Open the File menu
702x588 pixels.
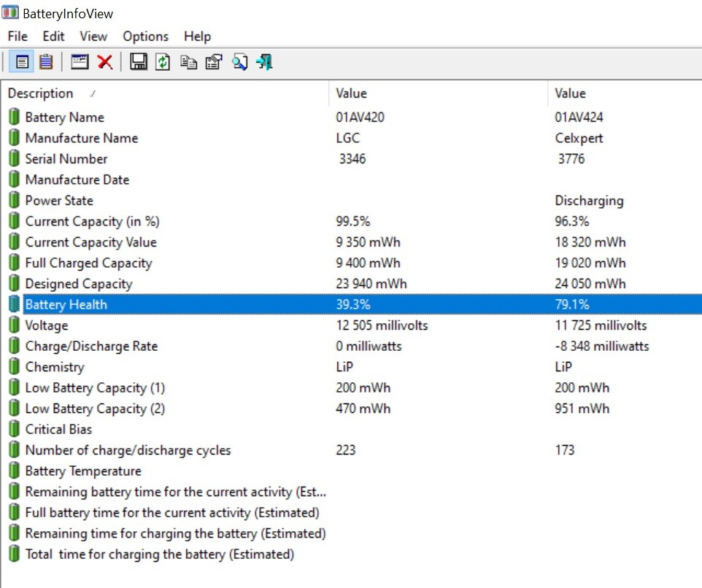pyautogui.click(x=18, y=36)
